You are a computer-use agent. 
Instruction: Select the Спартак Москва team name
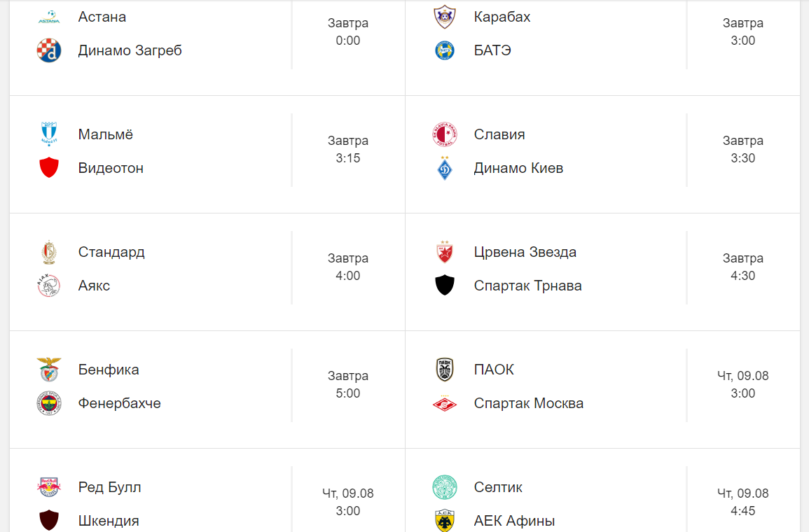click(528, 403)
